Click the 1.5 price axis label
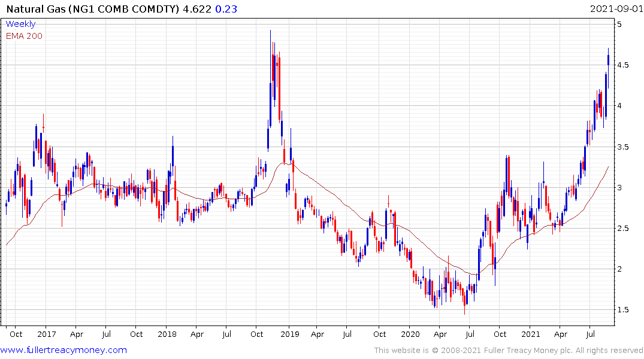This screenshot has height=359, width=644. tap(622, 310)
